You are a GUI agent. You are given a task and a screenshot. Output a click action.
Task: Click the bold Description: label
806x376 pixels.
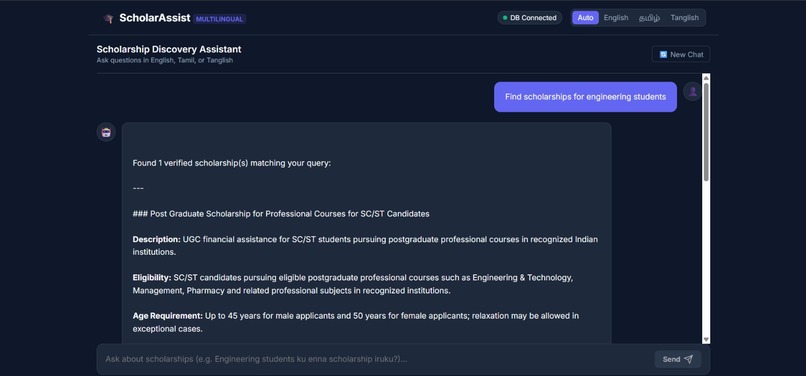156,239
